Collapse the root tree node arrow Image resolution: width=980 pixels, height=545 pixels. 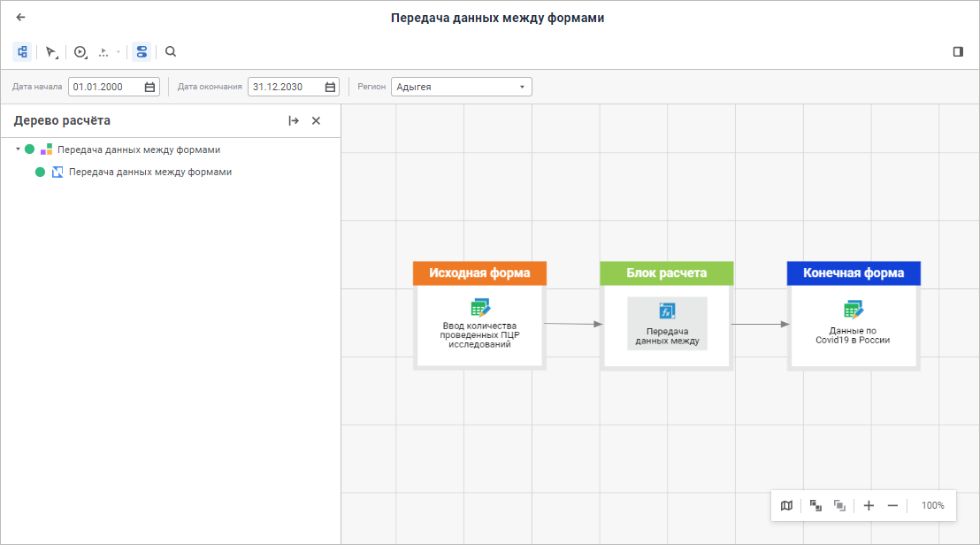18,150
